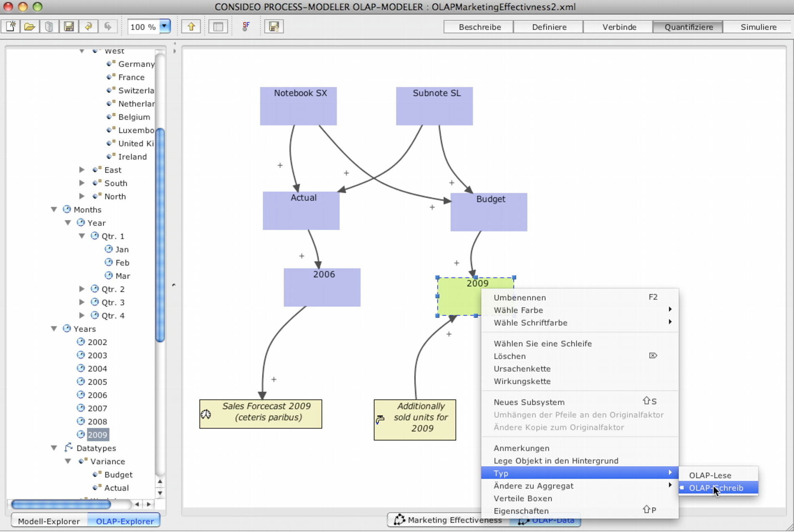Select the Mar month item

click(123, 276)
